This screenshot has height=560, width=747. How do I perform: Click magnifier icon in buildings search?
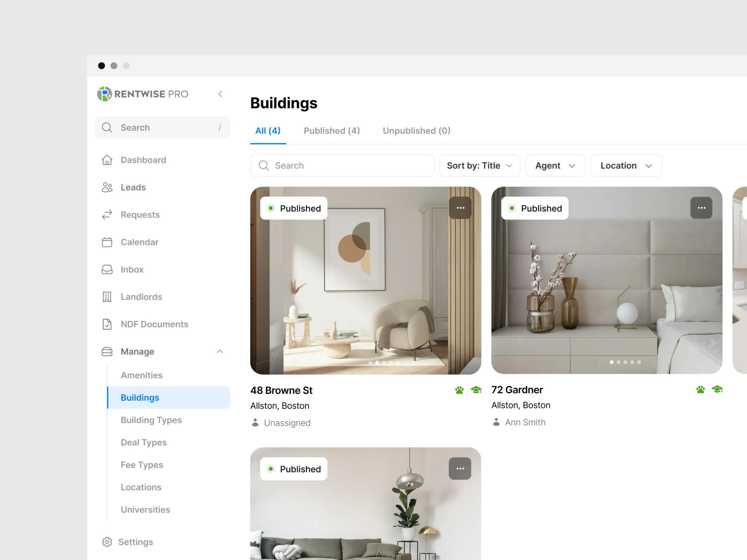[264, 166]
